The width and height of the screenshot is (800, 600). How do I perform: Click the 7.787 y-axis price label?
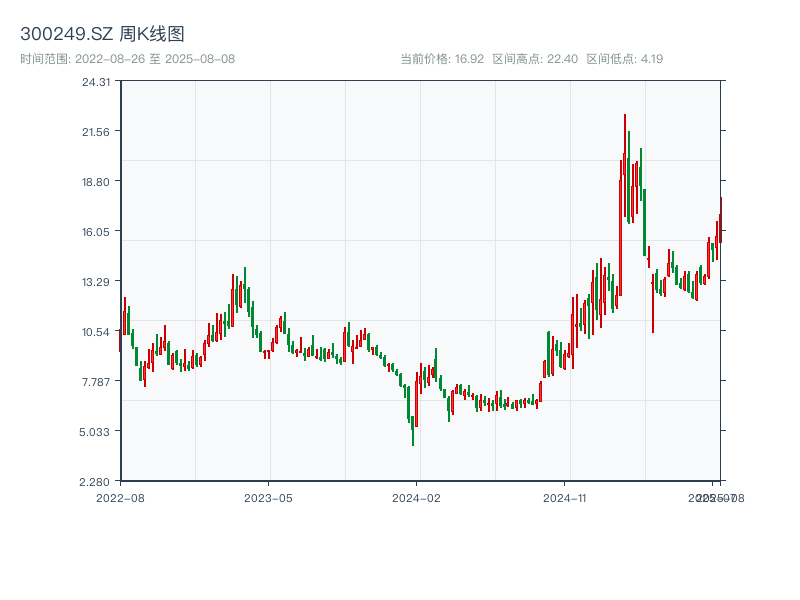(96, 382)
